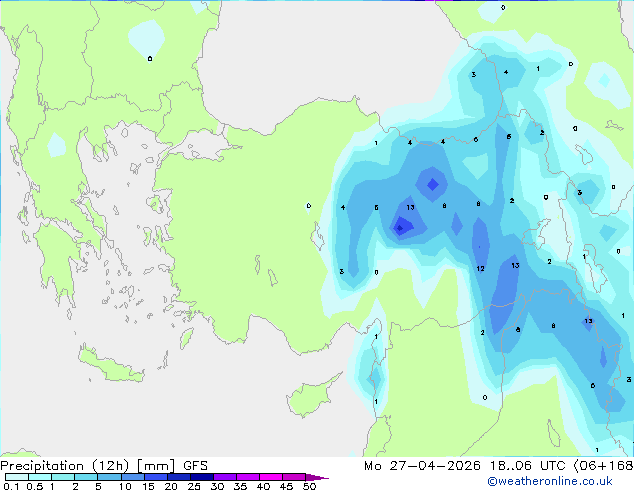
Task: Select the 15–20 mm legend swatch
Action: (156, 477)
